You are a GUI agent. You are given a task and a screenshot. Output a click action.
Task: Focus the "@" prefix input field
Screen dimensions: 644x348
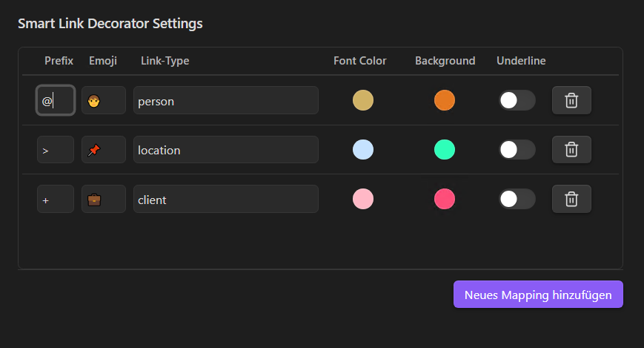(x=56, y=100)
